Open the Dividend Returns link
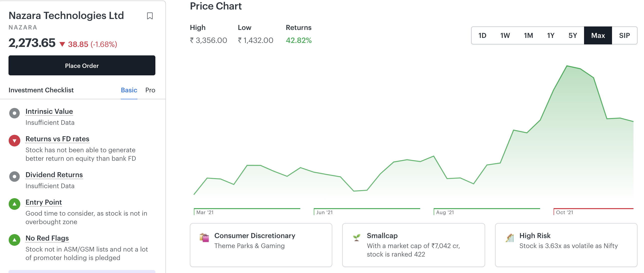Viewport: 644px width, 273px height. (54, 175)
